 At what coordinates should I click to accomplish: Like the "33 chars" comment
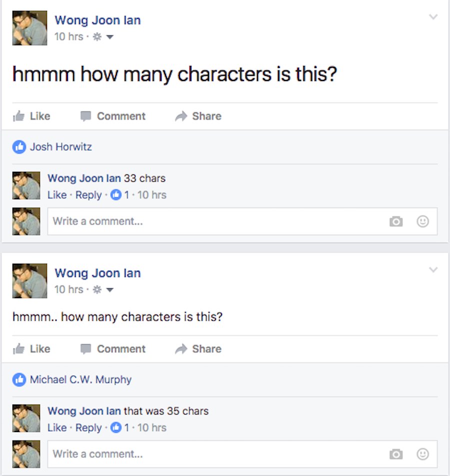56,195
